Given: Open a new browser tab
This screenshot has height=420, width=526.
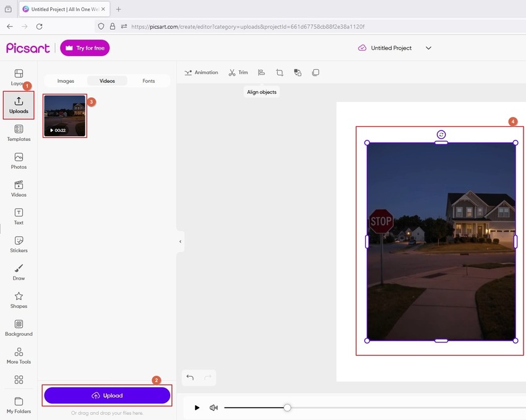Looking at the screenshot, I should click(x=118, y=9).
